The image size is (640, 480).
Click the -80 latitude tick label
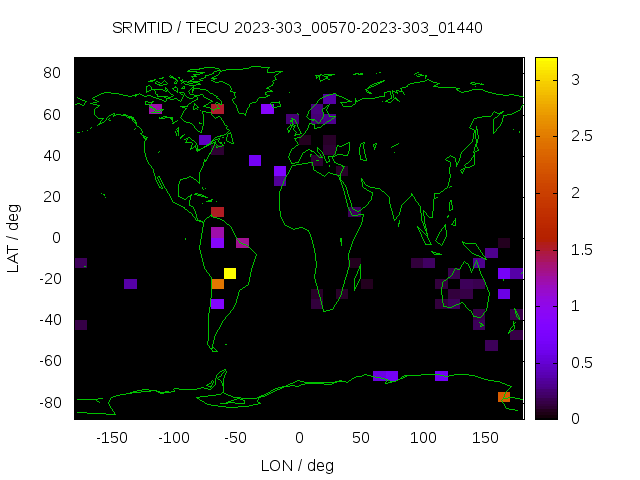tap(50, 402)
